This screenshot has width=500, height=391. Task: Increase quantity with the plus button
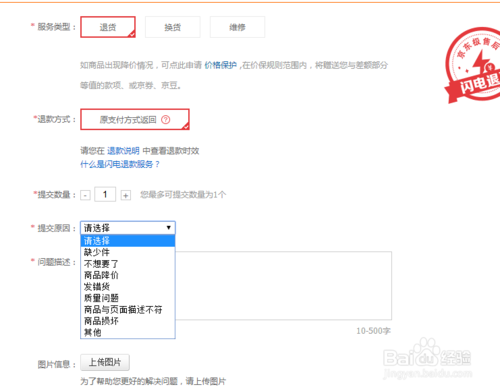126,195
